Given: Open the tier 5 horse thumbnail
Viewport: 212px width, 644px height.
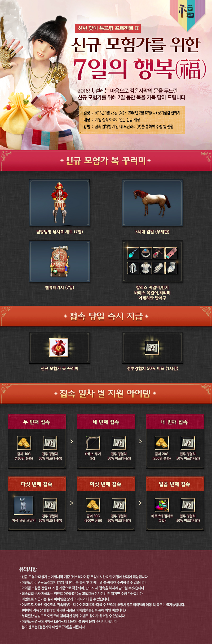Looking at the screenshot, I should click(152, 203).
